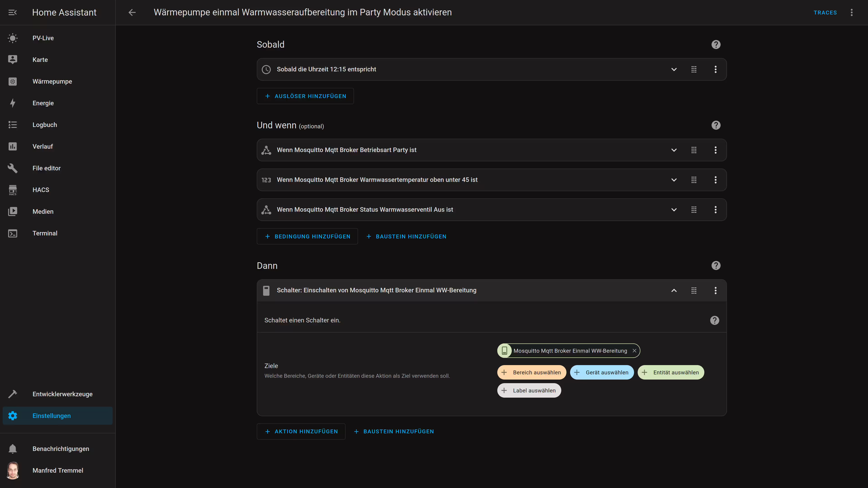
Task: Collapse the sidebar with the hamburger icon
Action: (x=12, y=12)
